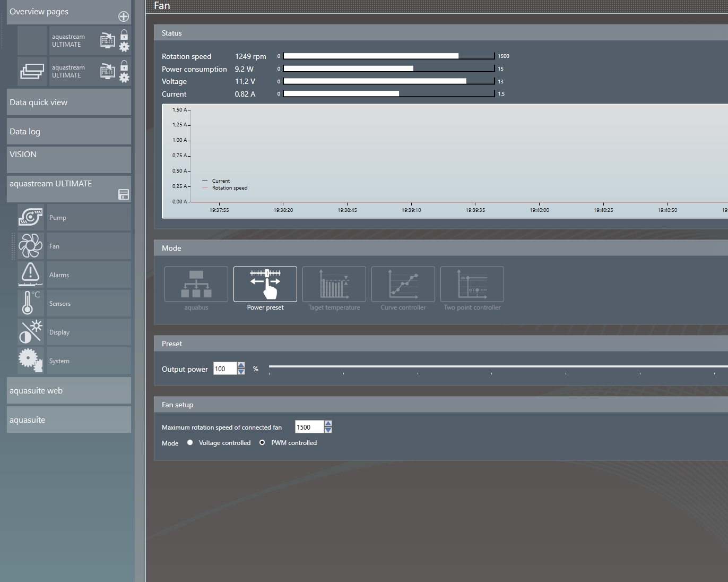Expand the Overview pages section
Screen dimensions: 728x582
pos(69,12)
